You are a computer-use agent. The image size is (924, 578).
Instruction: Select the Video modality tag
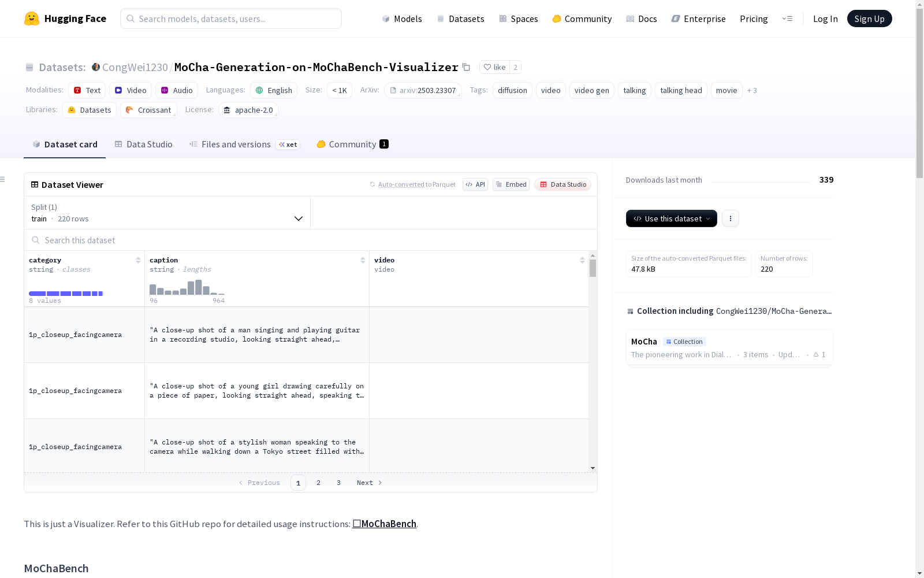point(131,90)
